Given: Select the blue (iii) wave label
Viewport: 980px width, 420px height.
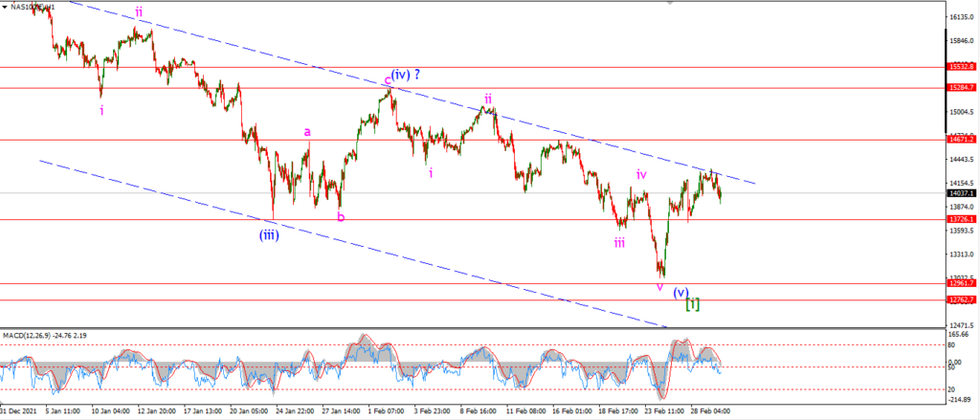Looking at the screenshot, I should (269, 235).
